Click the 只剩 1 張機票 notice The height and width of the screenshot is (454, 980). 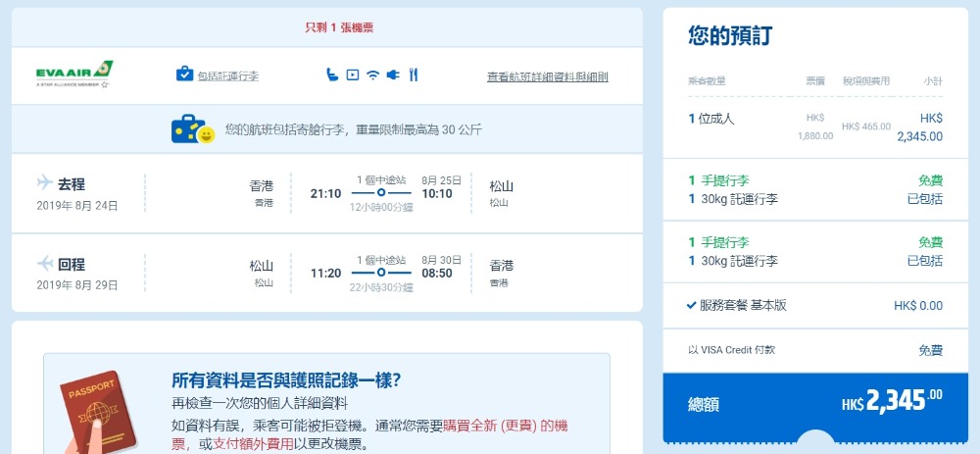pos(339,27)
